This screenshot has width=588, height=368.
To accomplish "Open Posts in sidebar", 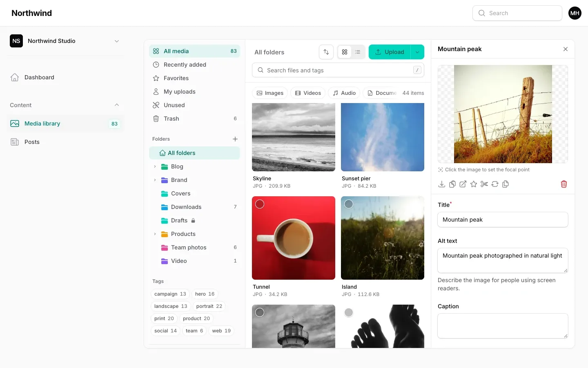I will tap(65, 142).
